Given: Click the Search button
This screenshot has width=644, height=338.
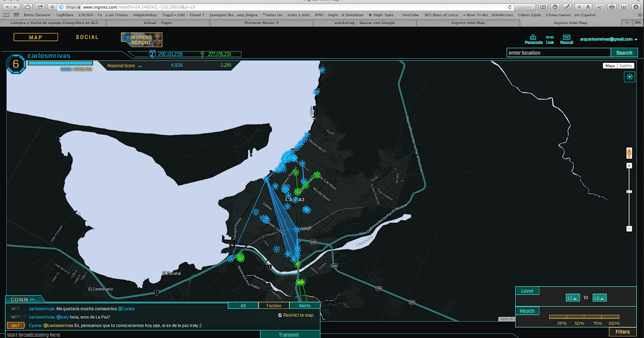Looking at the screenshot, I should (x=624, y=53).
